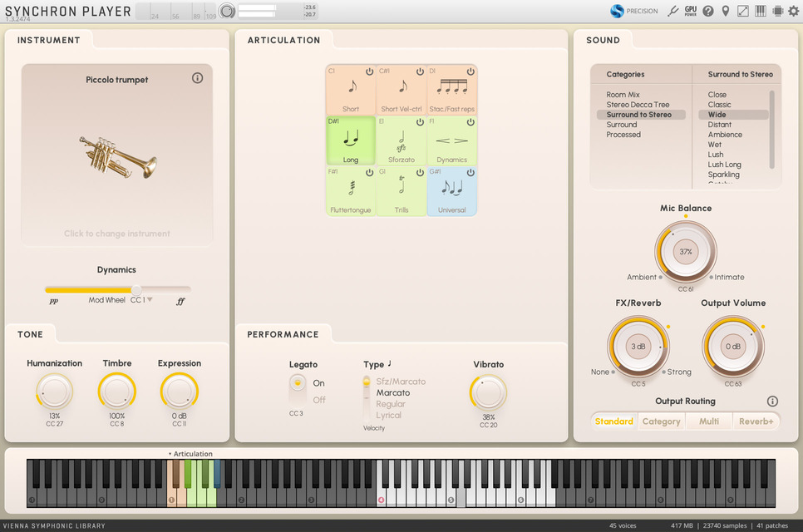Click the Output Volume knob
Screen dimensions: 803x532
click(x=733, y=347)
